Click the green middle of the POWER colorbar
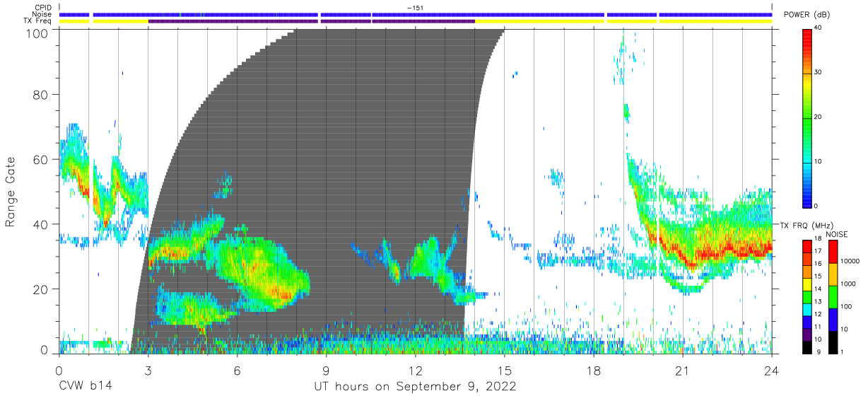Screen dimensions: 868x401 808,117
